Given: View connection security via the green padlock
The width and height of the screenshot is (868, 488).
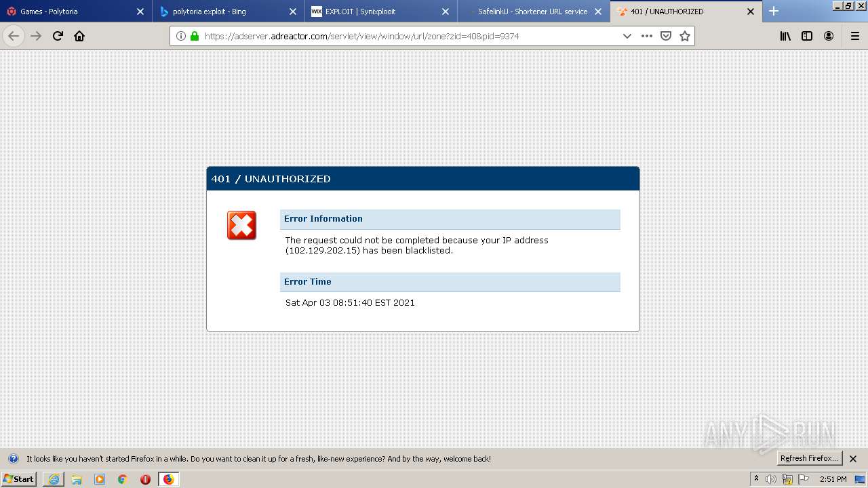Looking at the screenshot, I should [195, 36].
